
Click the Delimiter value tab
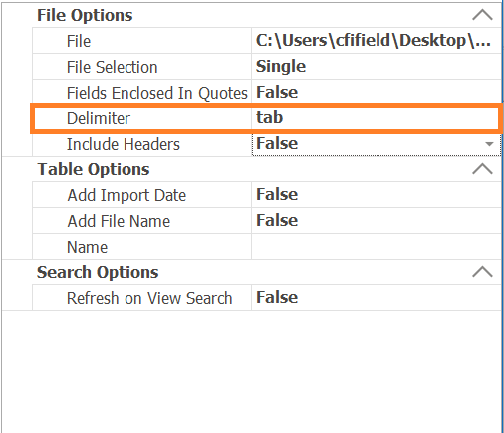point(375,118)
